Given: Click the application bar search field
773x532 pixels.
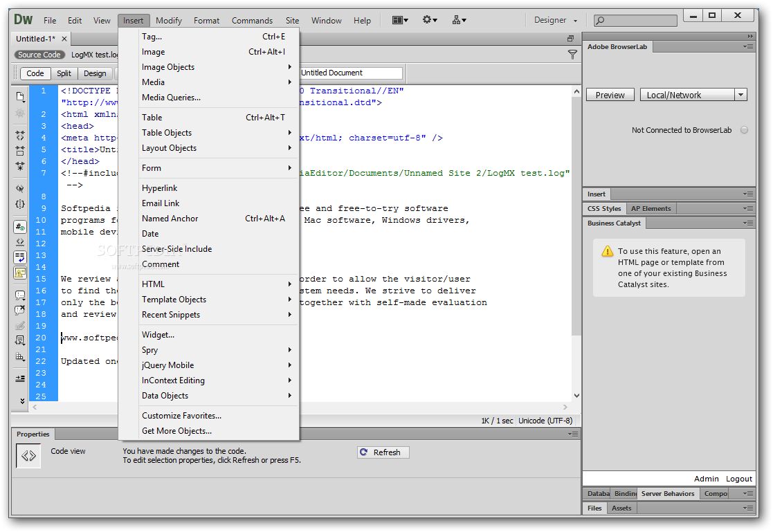Looking at the screenshot, I should click(x=635, y=20).
